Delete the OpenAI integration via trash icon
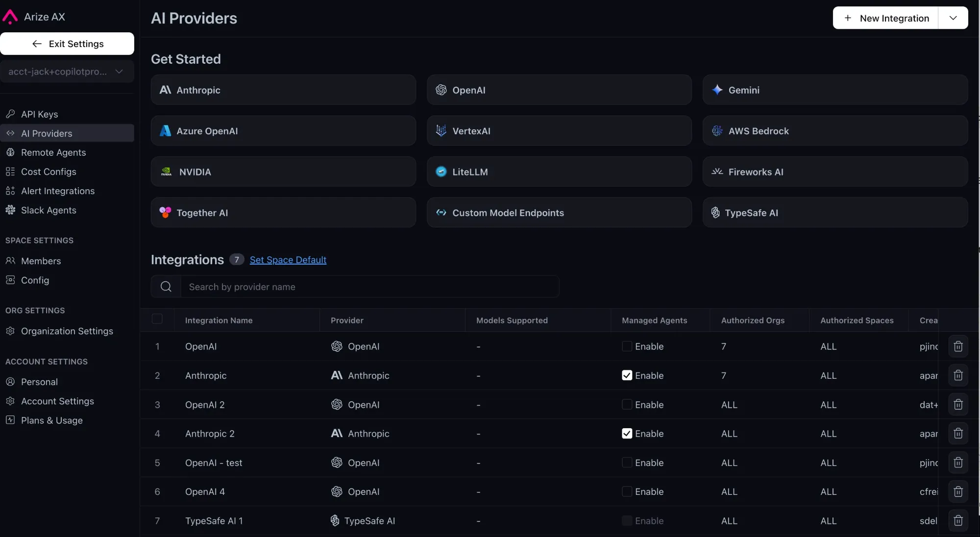Viewport: 980px width, 537px height. point(958,346)
